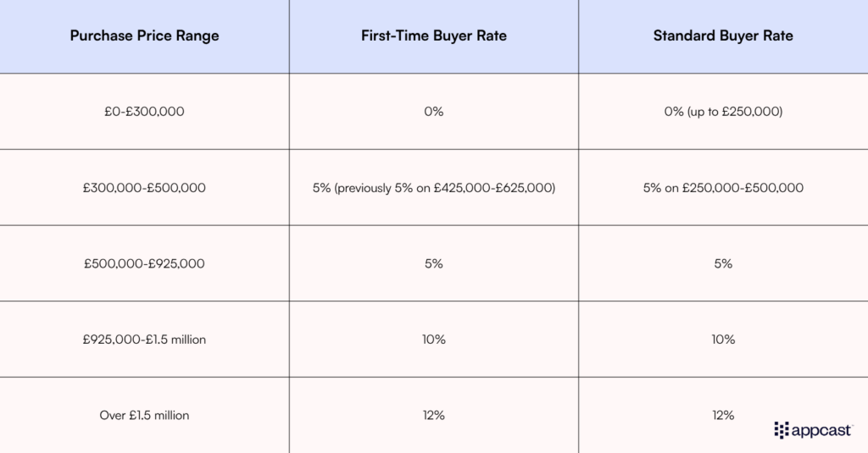This screenshot has height=453, width=868.
Task: Click the £0-£300,000 price range cell
Action: (144, 111)
